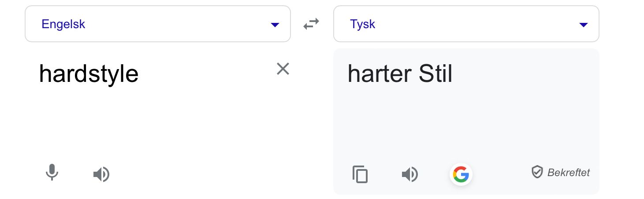Swap the Engelsk and Tysk languages

311,25
